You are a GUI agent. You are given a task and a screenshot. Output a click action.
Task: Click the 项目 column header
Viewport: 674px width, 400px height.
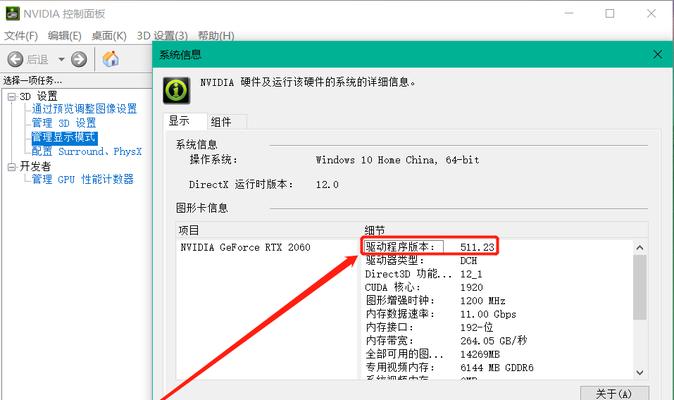[189, 231]
